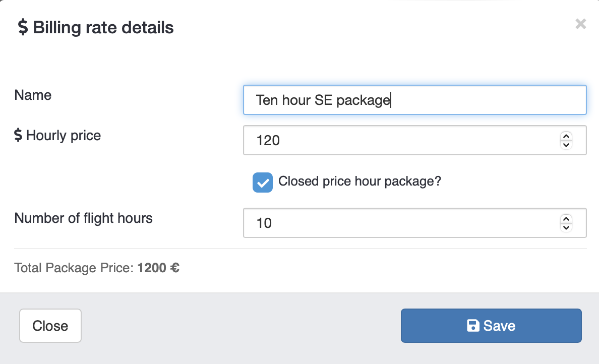Click the Number of flight hours label
The width and height of the screenshot is (599, 364).
click(x=83, y=218)
